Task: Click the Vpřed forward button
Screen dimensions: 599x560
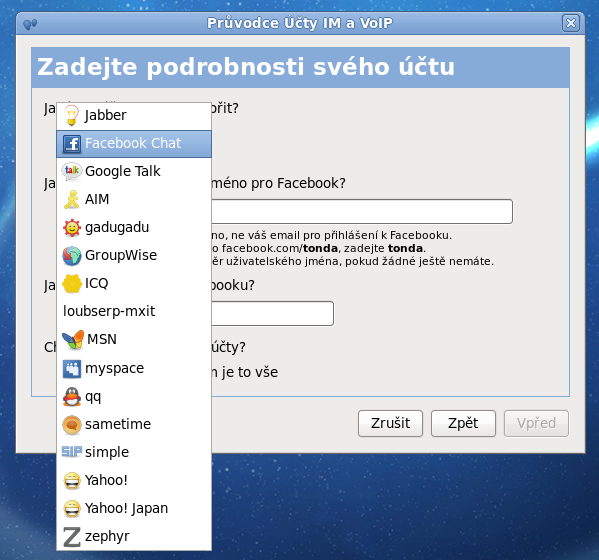Action: [x=536, y=424]
